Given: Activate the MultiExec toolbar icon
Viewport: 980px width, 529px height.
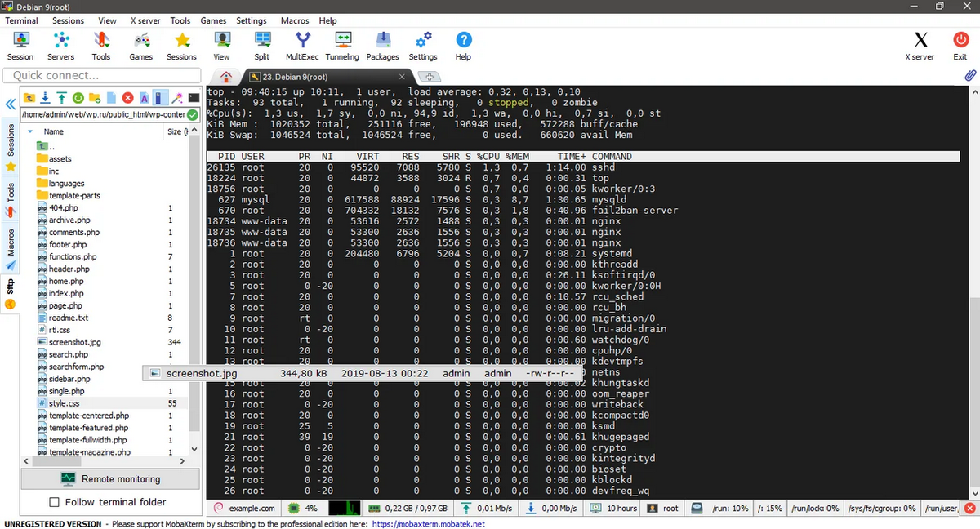Looking at the screenshot, I should click(302, 47).
